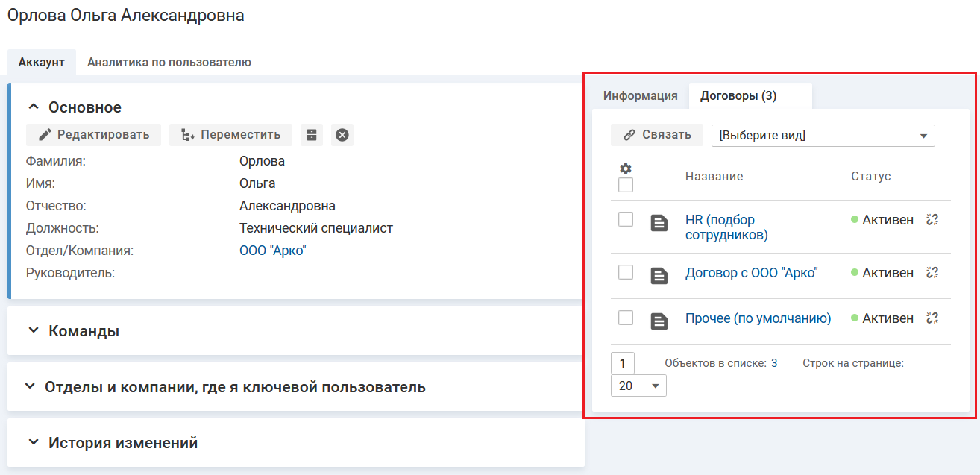The image size is (980, 475).
Task: Click the delete (X circle) icon in Основное
Action: click(x=342, y=135)
